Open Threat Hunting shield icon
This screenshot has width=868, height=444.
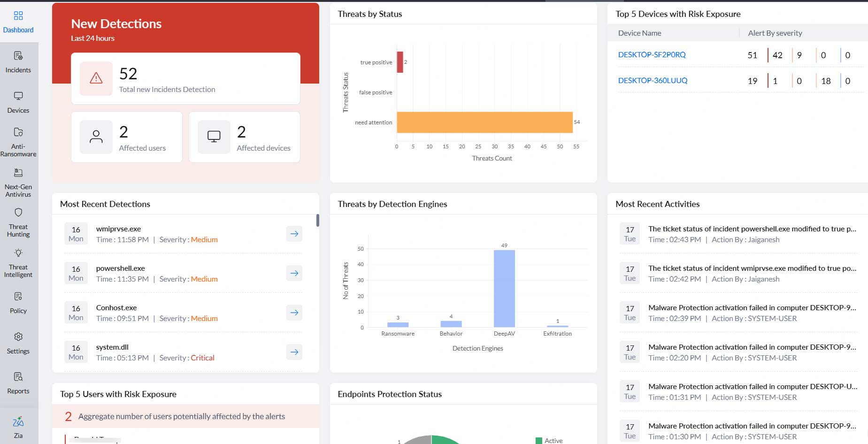point(18,213)
